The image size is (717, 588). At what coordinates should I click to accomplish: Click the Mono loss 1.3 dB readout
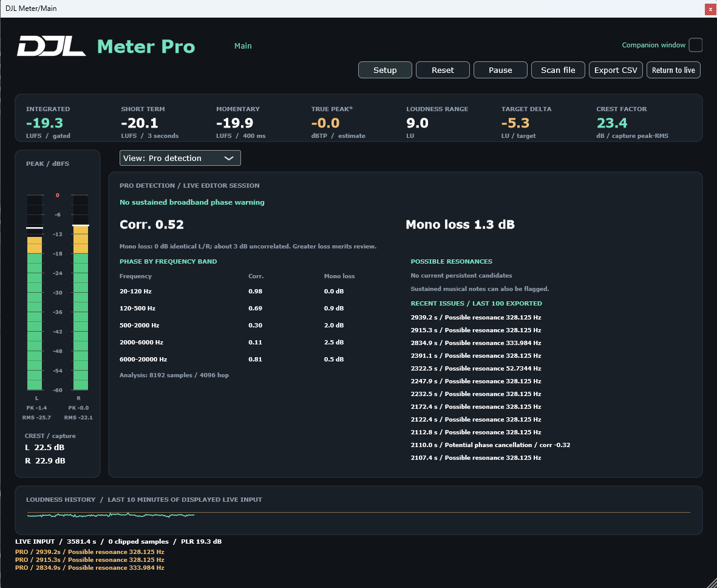point(460,224)
